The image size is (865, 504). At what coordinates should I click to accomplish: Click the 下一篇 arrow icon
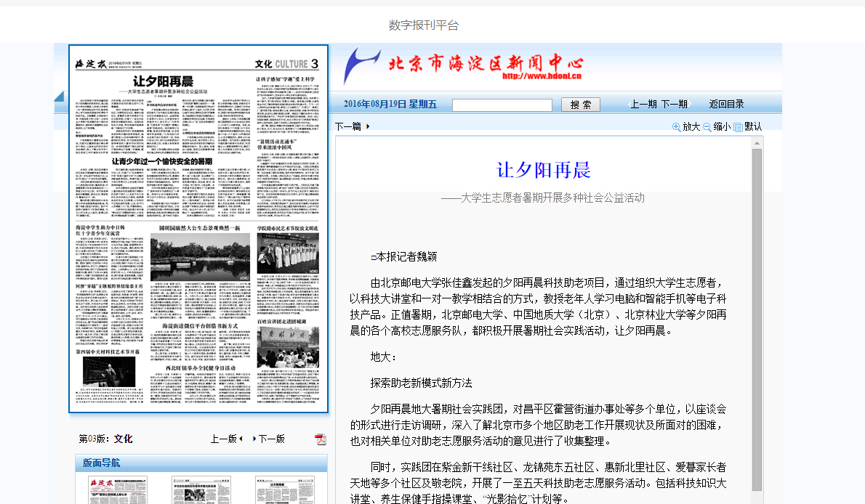(368, 126)
